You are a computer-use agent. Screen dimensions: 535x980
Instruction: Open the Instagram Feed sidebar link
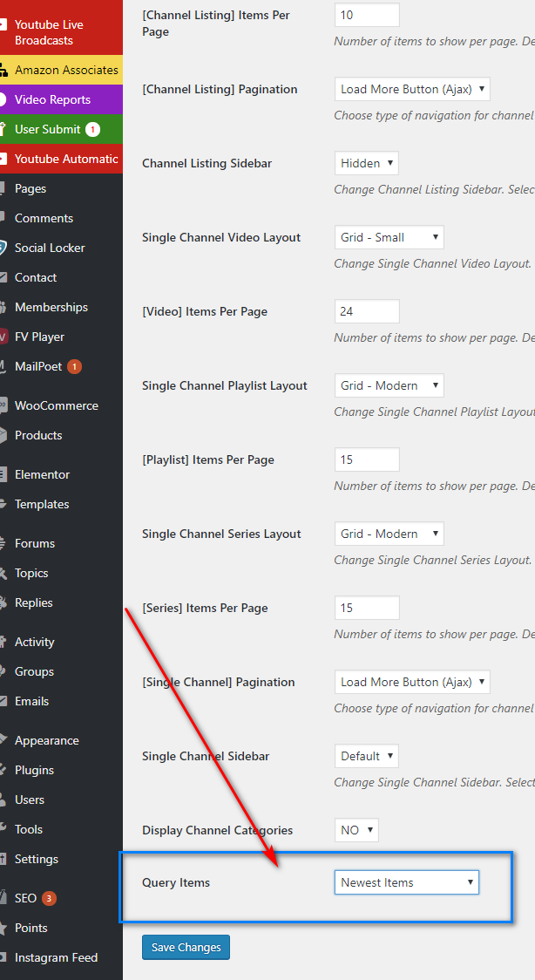[x=56, y=957]
